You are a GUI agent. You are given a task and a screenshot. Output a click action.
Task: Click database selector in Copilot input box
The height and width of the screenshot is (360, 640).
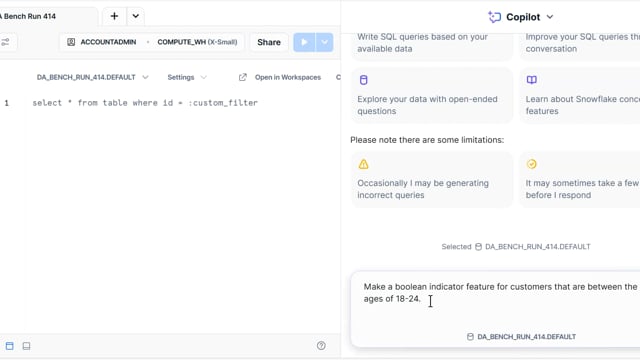[521, 337]
